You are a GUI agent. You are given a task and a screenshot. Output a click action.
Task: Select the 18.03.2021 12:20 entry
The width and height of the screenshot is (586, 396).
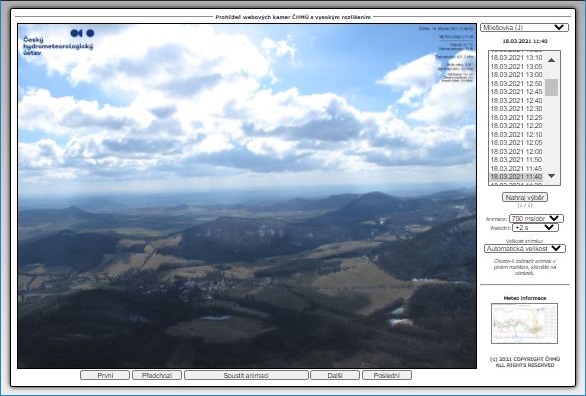[516, 126]
